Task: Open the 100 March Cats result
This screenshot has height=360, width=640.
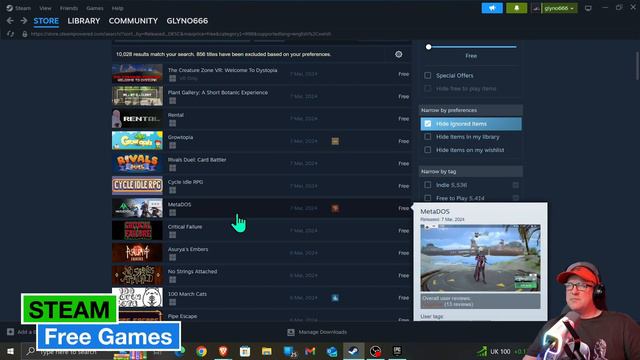Action: coord(261,298)
